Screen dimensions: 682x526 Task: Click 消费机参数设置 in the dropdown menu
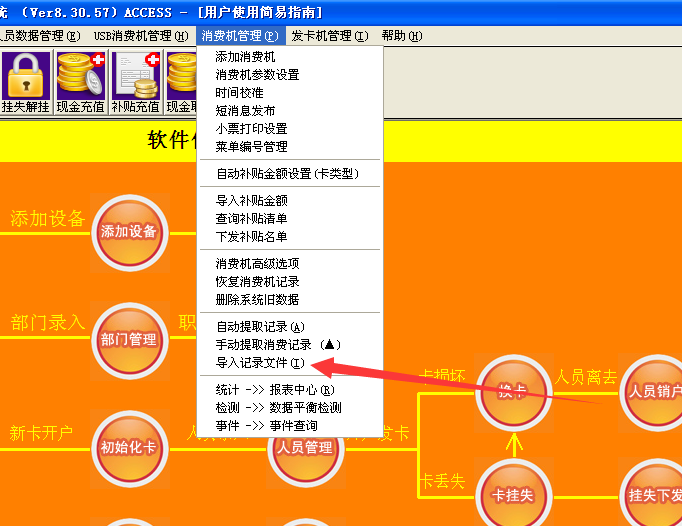257,75
